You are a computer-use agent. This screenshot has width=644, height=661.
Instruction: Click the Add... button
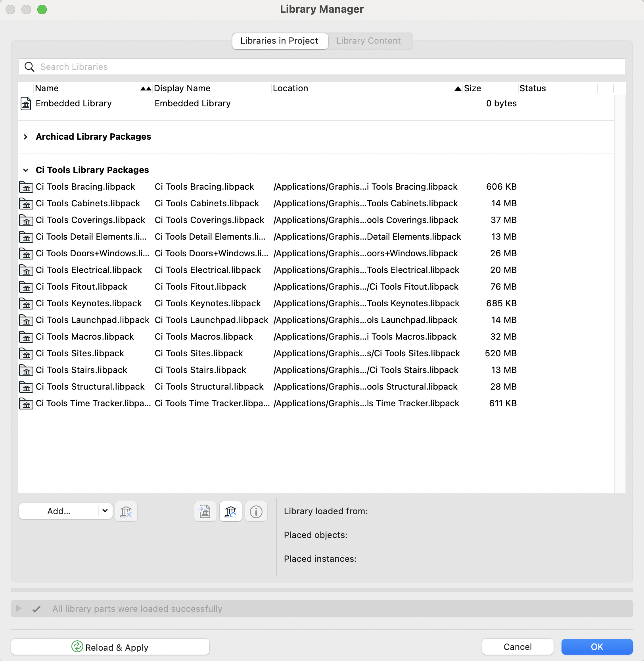coord(59,511)
